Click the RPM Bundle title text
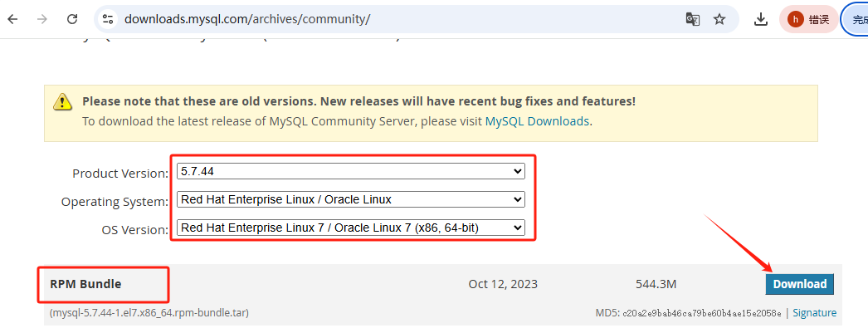This screenshot has height=333, width=868. pos(85,284)
